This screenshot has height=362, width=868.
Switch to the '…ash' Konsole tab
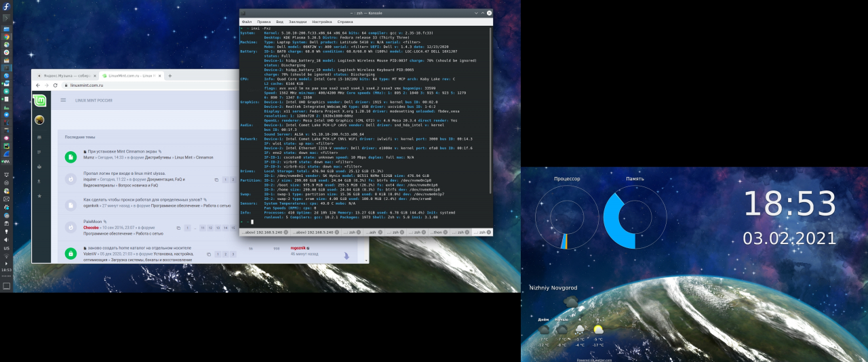(374, 232)
